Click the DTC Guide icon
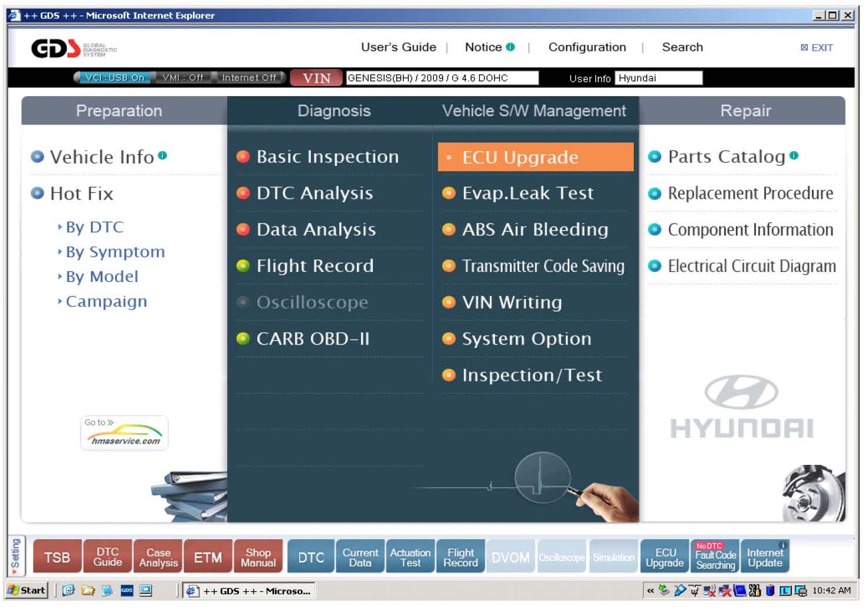This screenshot has width=868, height=613. 107,557
